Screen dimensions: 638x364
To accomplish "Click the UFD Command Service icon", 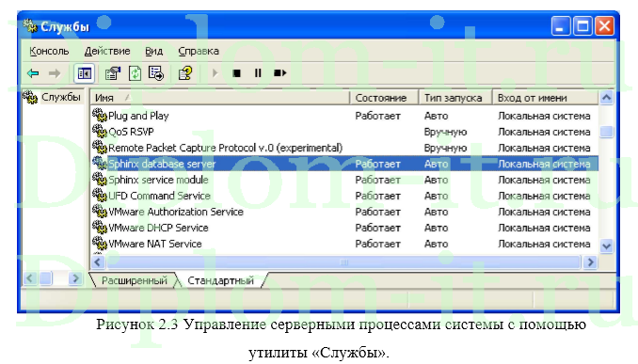I will coord(100,195).
